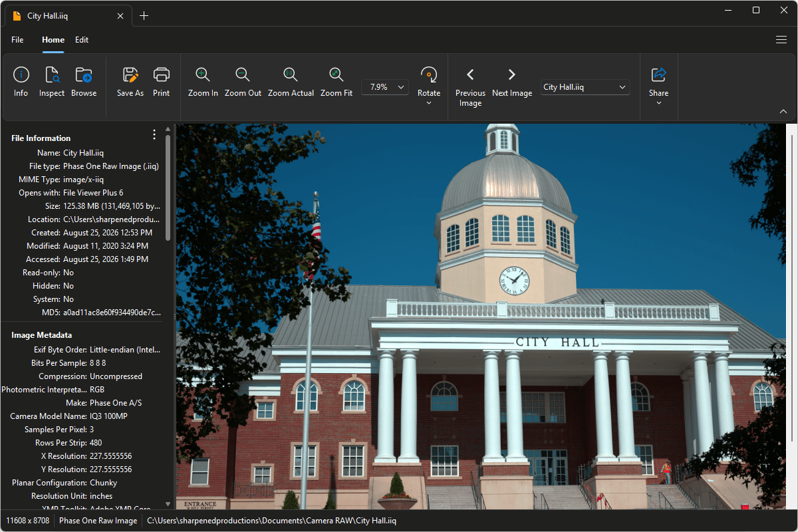Select Samples Per Pixel value 3
Viewport: 798px width, 532px height.
coord(92,430)
